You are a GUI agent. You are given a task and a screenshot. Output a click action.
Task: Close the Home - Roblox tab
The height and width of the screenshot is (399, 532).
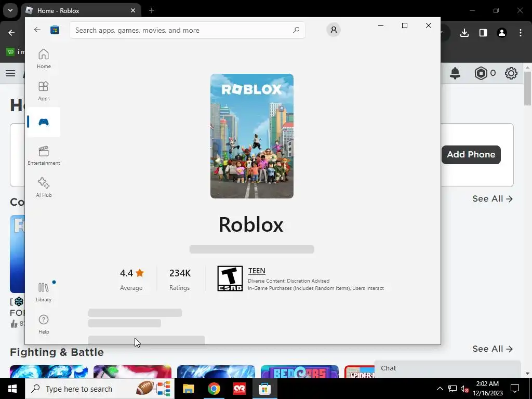(x=133, y=11)
